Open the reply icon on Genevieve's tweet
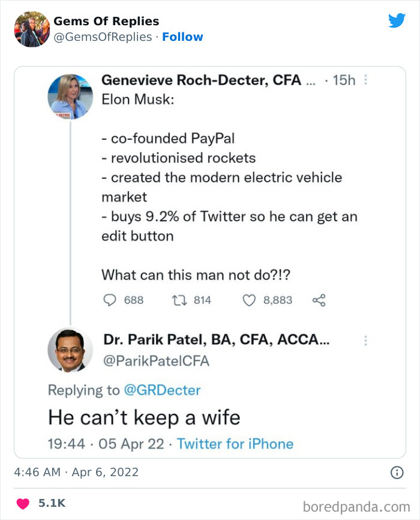 (109, 300)
